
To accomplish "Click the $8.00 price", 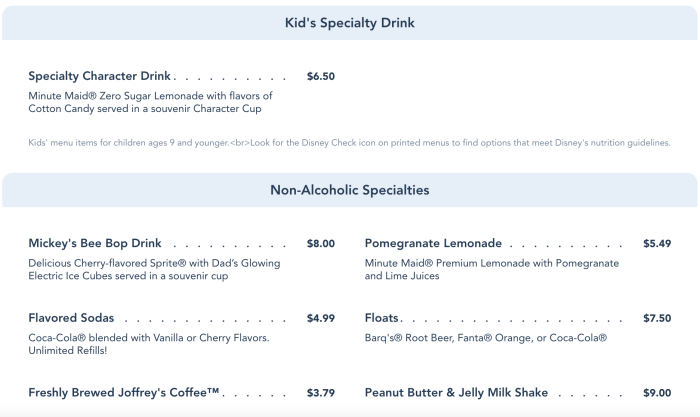I will pyautogui.click(x=321, y=243).
